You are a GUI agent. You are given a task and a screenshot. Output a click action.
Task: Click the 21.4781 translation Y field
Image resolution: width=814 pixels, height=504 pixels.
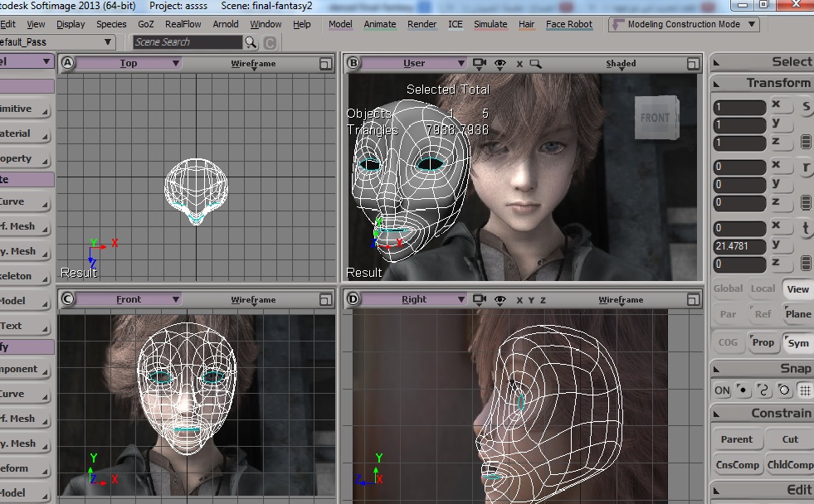pos(740,246)
